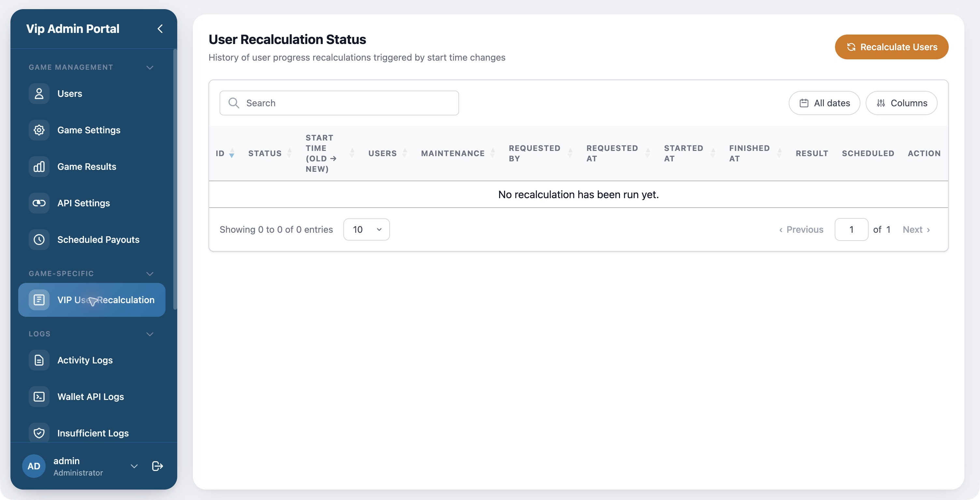Open the Users page icon
Screen dimensions: 980x500
(39, 94)
